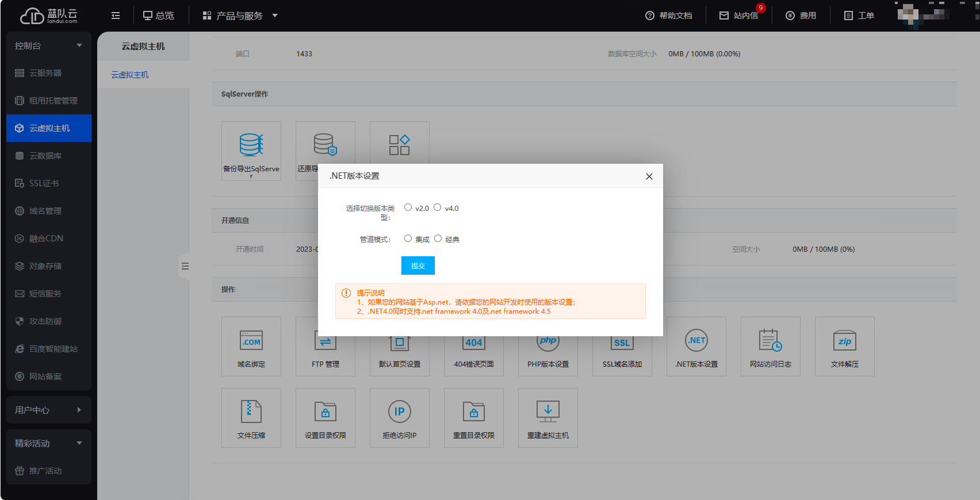Go to SSL证书 in the sidebar
The image size is (980, 500).
[44, 183]
